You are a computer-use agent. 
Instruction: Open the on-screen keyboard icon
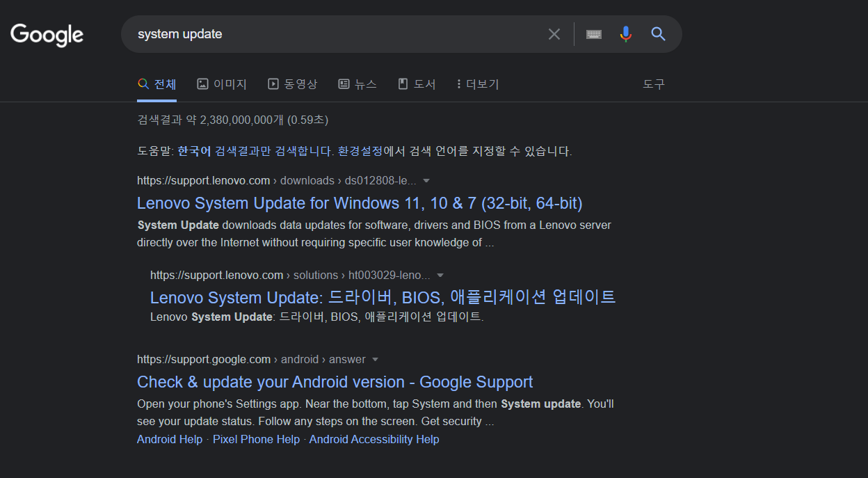point(593,34)
